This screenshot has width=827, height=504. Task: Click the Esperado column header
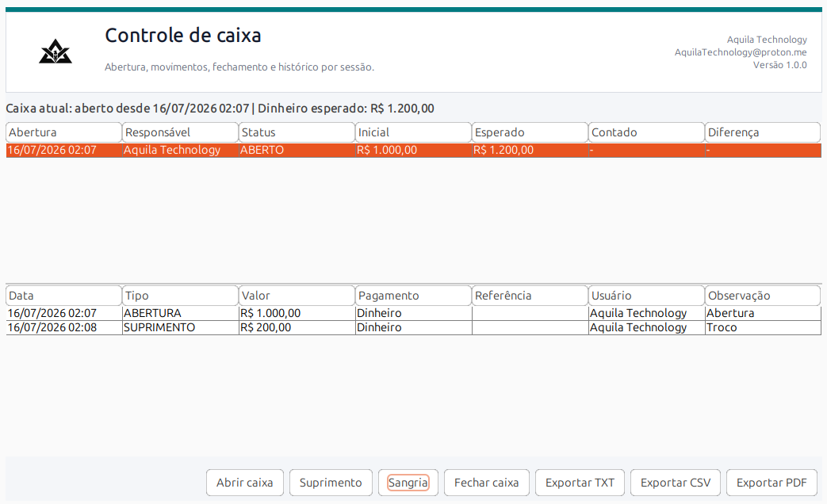(530, 132)
